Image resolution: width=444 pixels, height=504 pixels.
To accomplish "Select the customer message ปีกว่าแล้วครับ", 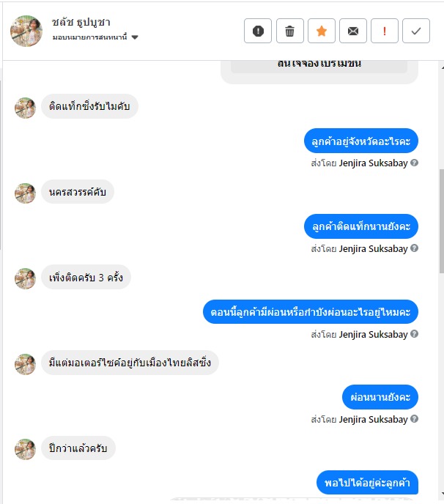I will (78, 448).
